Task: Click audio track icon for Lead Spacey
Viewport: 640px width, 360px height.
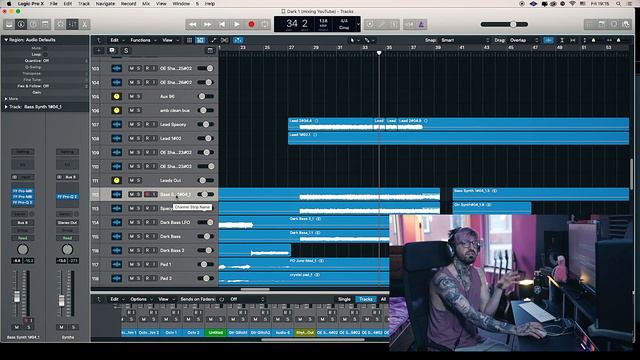Action: coord(116,124)
